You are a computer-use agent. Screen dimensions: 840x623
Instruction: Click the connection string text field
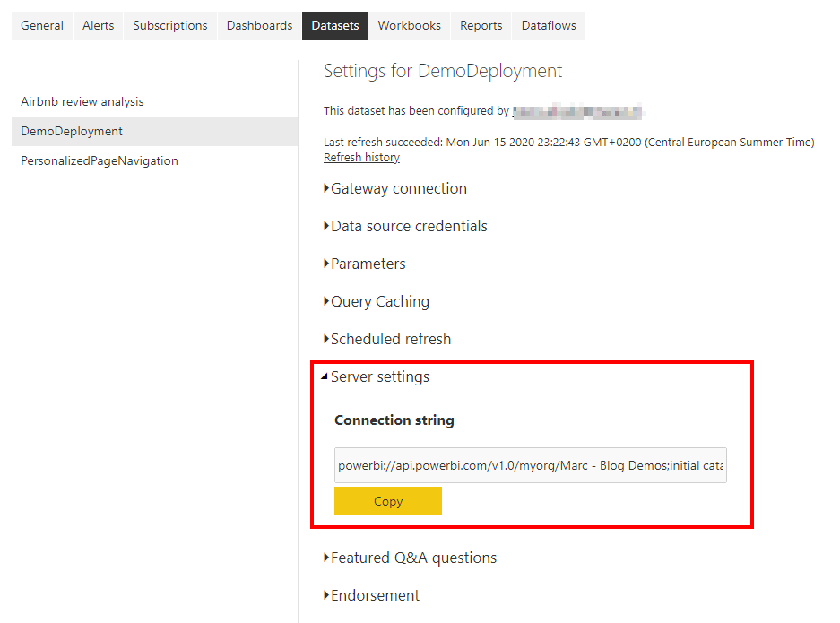(x=530, y=465)
